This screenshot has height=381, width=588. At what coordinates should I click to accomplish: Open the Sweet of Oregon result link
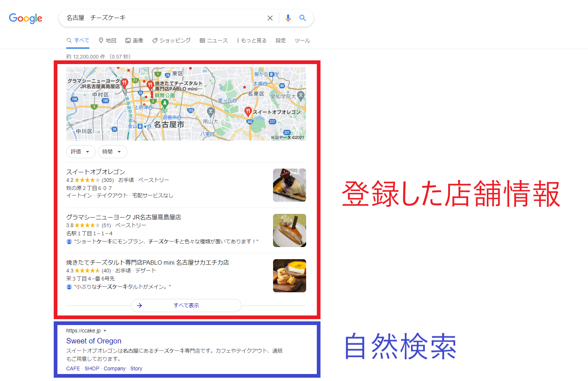click(x=94, y=341)
